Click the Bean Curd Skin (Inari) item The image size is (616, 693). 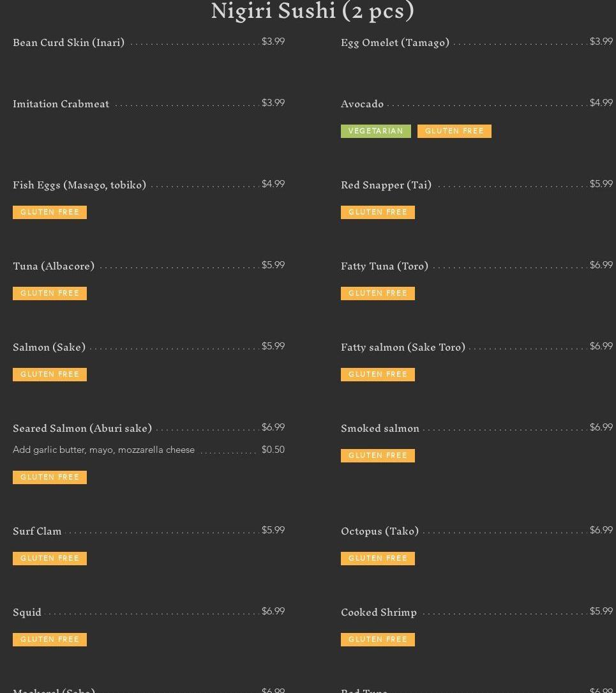(x=68, y=43)
